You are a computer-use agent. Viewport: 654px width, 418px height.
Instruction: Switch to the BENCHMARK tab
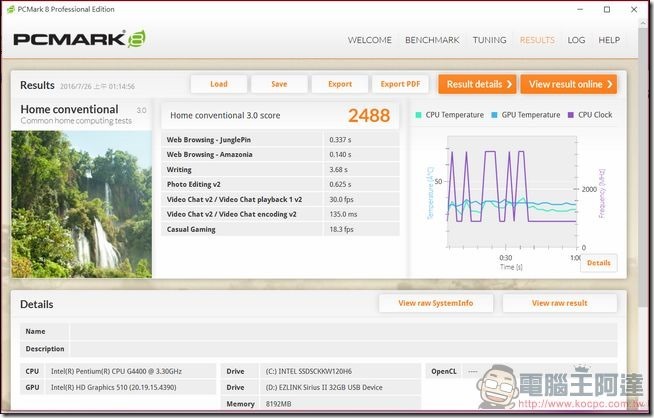click(x=432, y=40)
